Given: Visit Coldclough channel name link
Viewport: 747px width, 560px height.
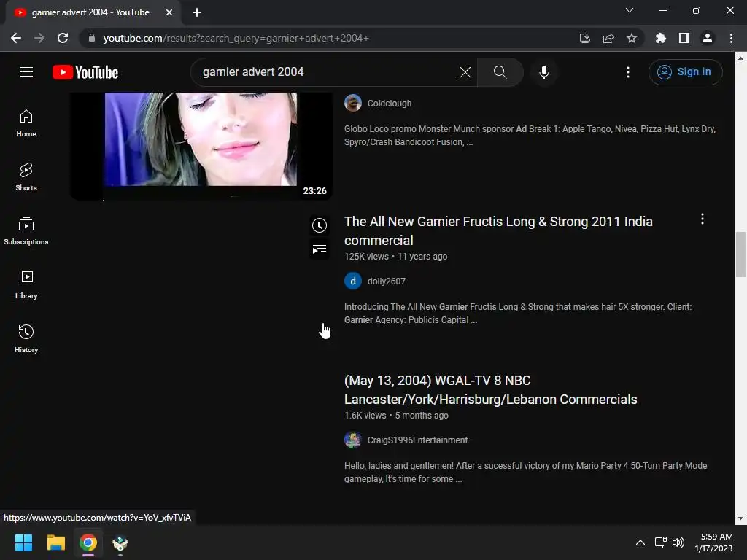Looking at the screenshot, I should coord(390,104).
